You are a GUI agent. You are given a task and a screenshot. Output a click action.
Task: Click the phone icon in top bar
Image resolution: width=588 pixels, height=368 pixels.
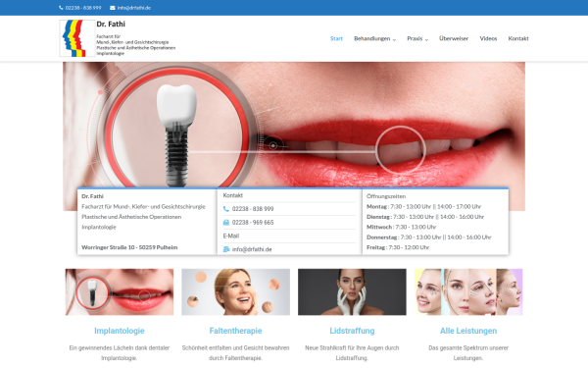coord(61,8)
